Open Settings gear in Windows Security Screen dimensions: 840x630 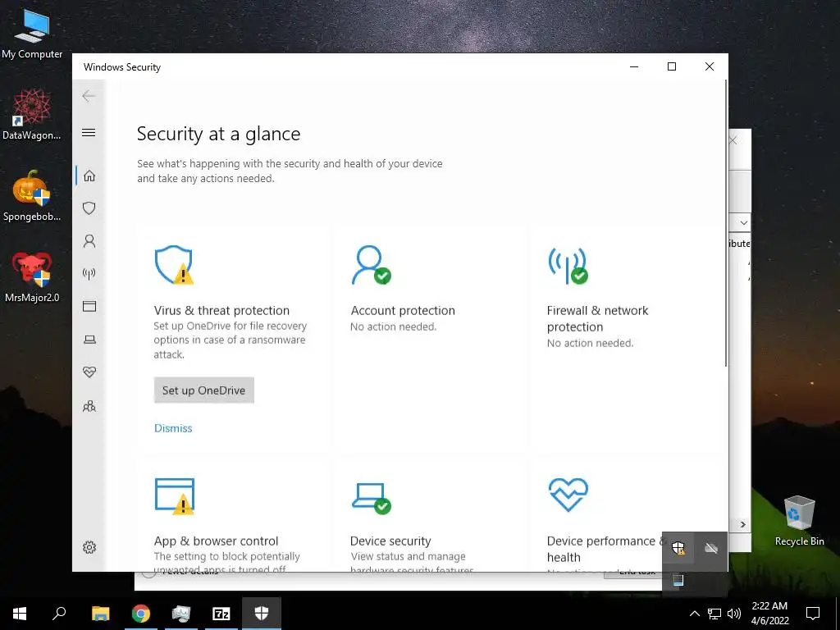pyautogui.click(x=89, y=547)
